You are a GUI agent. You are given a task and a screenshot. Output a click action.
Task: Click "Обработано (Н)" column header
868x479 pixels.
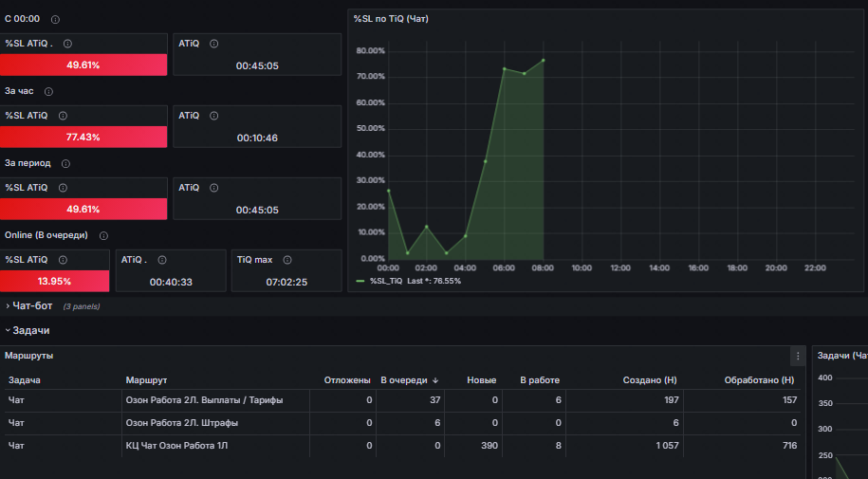coord(759,380)
